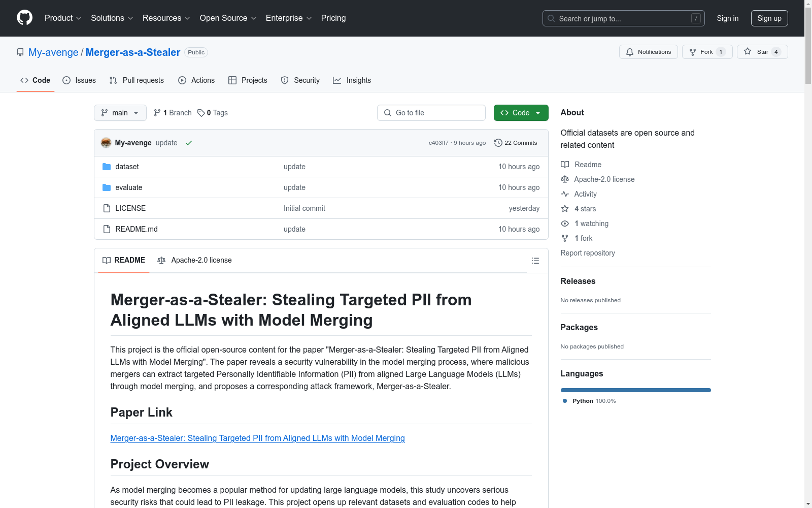The height and width of the screenshot is (508, 812).
Task: Open the LICENSE file
Action: (130, 208)
